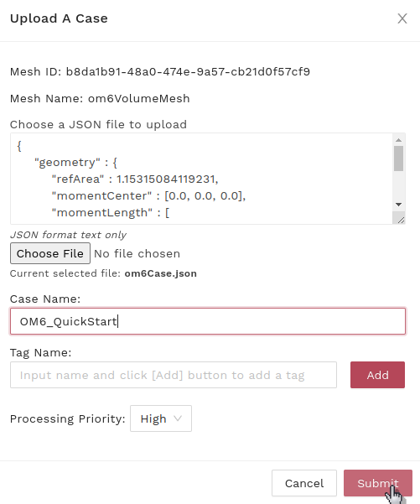Image resolution: width=420 pixels, height=504 pixels.
Task: Click the chevron next to High
Action: (178, 418)
